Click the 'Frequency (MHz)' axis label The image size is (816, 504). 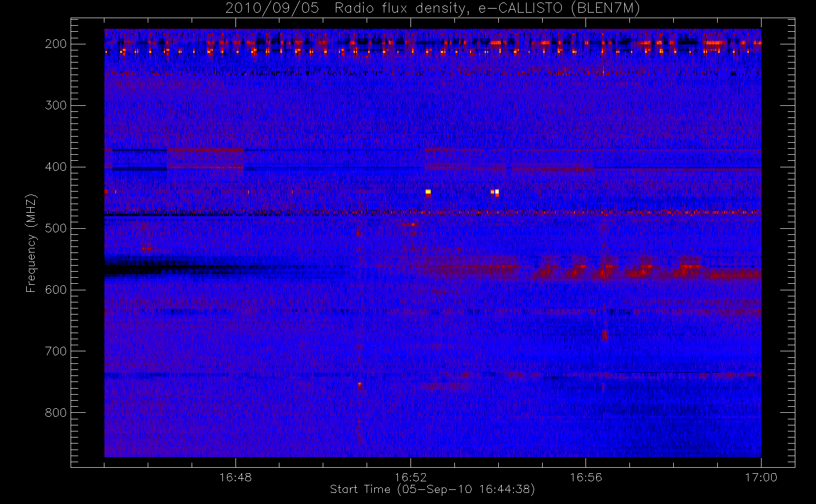tap(31, 243)
